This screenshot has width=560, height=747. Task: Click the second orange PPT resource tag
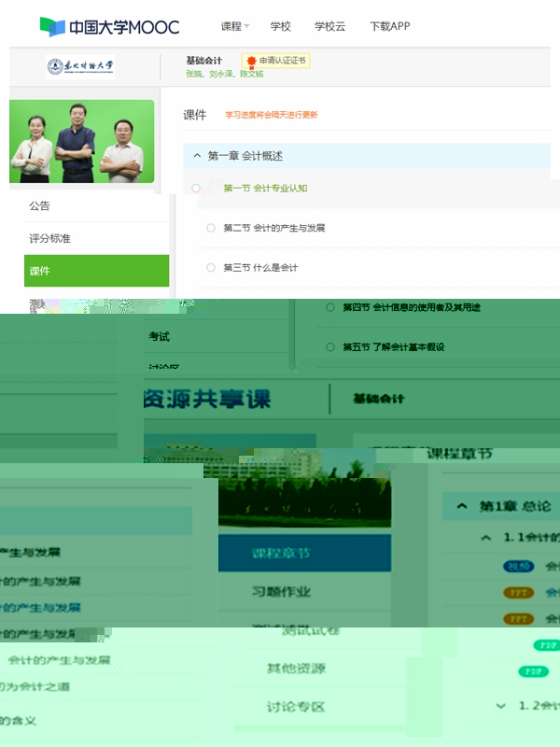[518, 618]
